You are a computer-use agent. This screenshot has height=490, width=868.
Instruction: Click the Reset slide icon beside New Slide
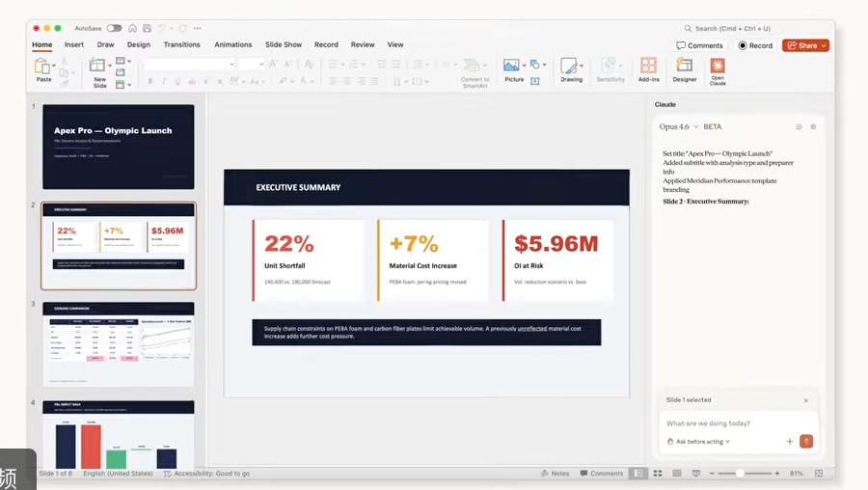(x=121, y=72)
